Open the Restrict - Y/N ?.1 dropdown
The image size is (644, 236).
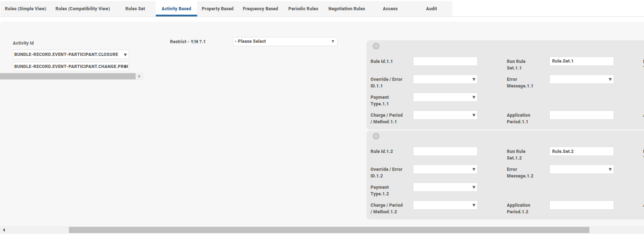coord(285,41)
